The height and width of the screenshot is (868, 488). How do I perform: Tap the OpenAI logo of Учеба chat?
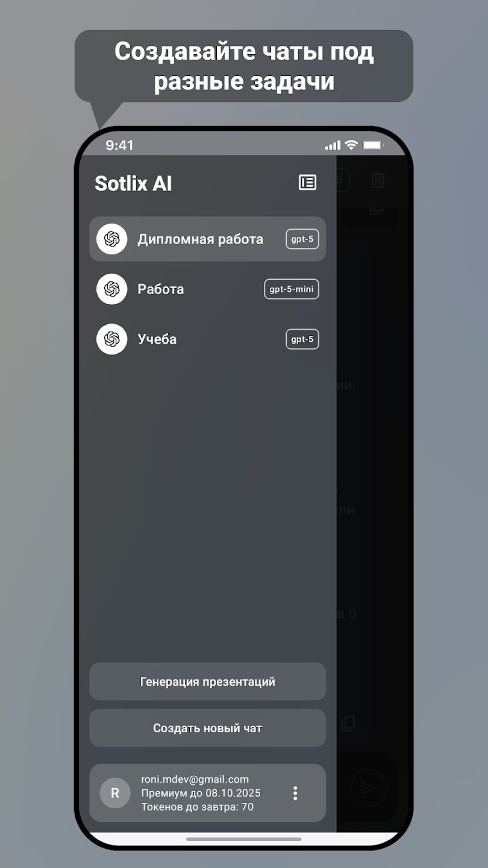(x=111, y=339)
